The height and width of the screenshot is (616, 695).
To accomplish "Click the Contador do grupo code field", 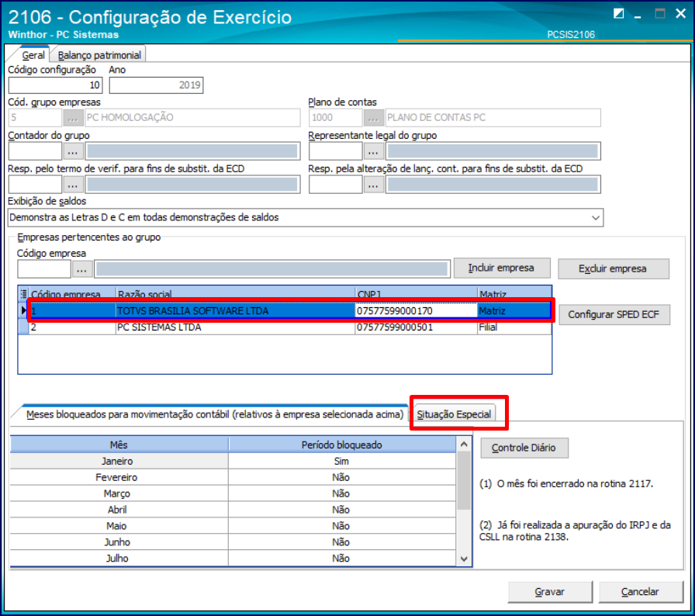I will click(x=35, y=151).
